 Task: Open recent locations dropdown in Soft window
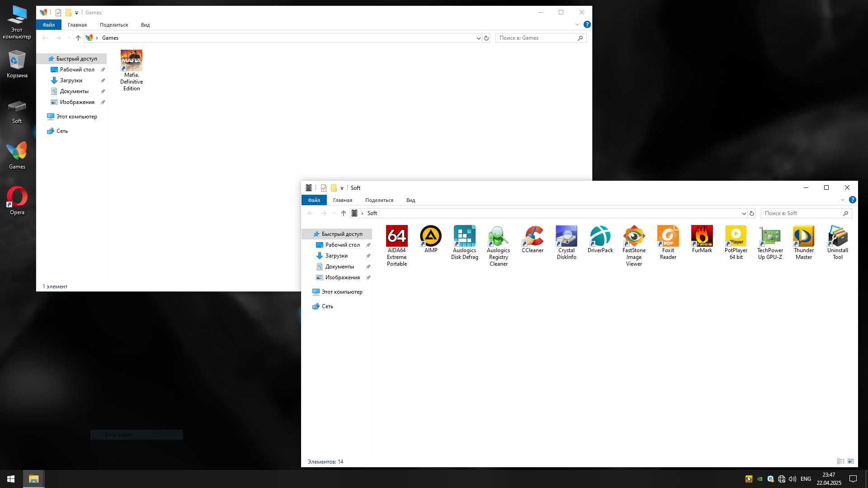coord(334,213)
